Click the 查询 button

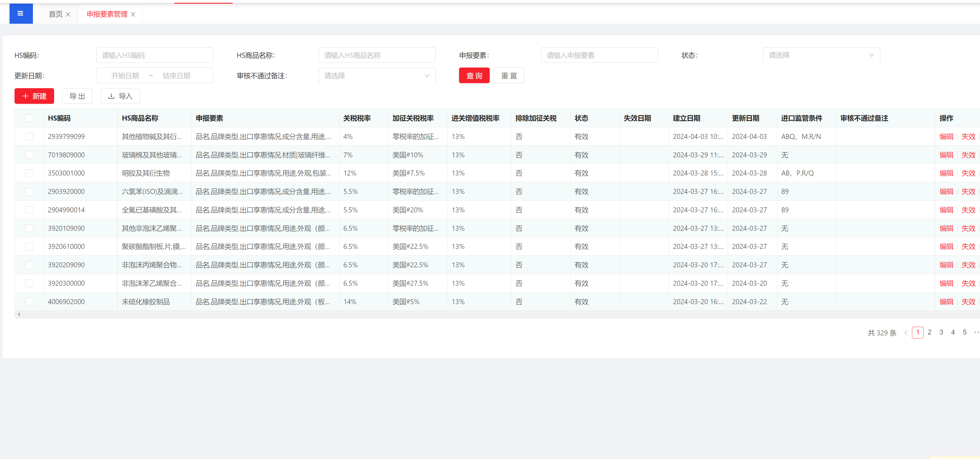pyautogui.click(x=474, y=76)
